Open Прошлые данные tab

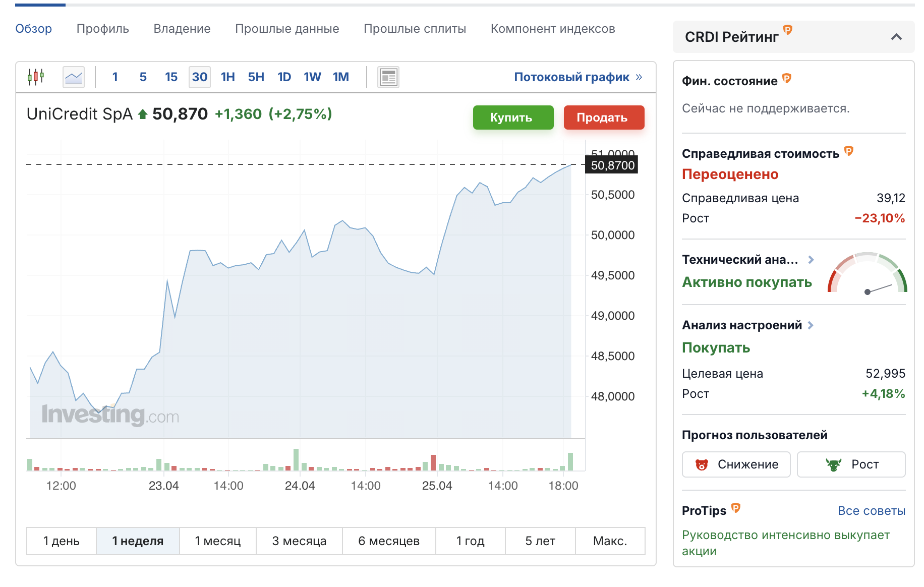tap(287, 29)
